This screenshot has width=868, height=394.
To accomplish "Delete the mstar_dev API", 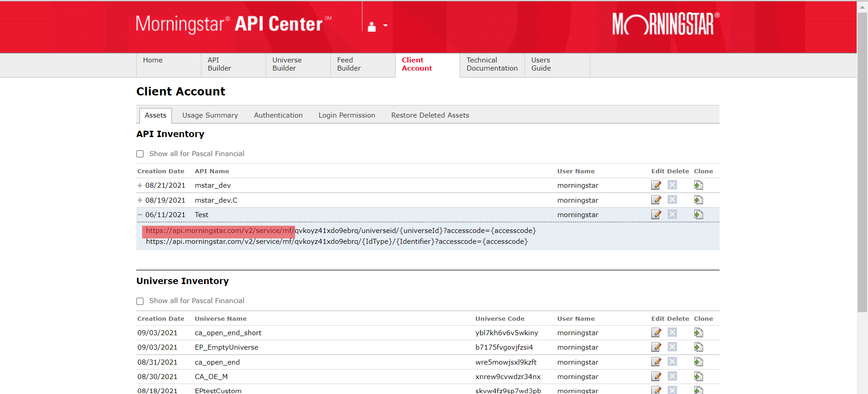I will coord(672,185).
